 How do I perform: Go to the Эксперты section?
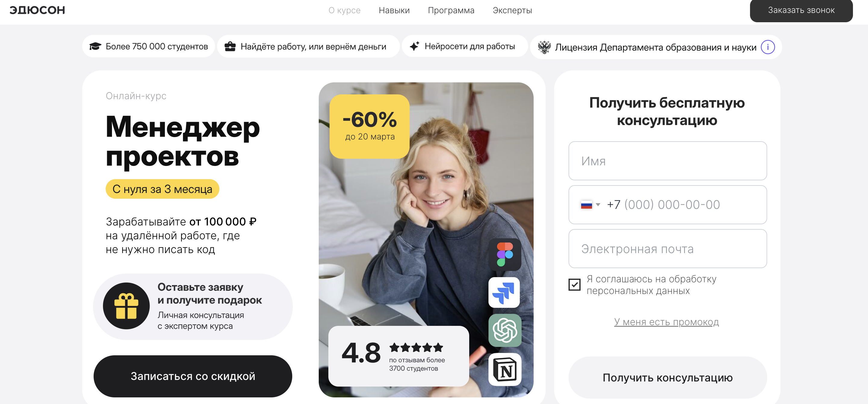pyautogui.click(x=512, y=11)
